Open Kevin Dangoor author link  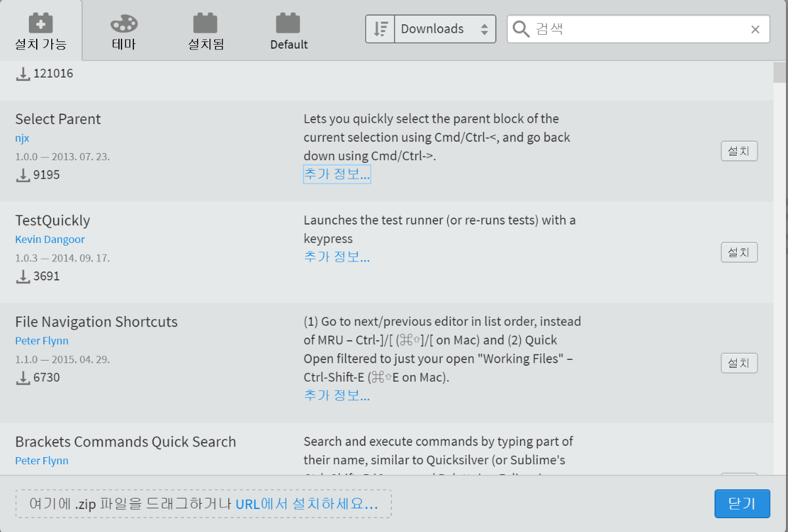tap(50, 239)
